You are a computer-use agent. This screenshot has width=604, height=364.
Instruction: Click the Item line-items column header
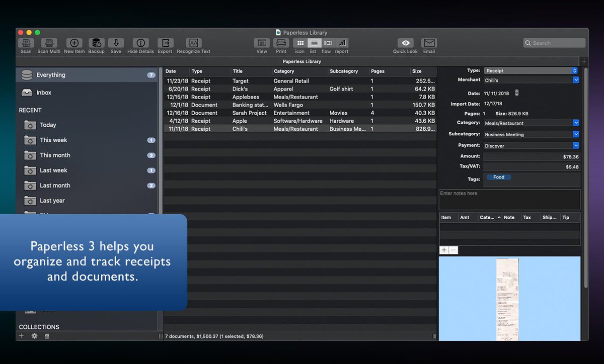point(448,218)
